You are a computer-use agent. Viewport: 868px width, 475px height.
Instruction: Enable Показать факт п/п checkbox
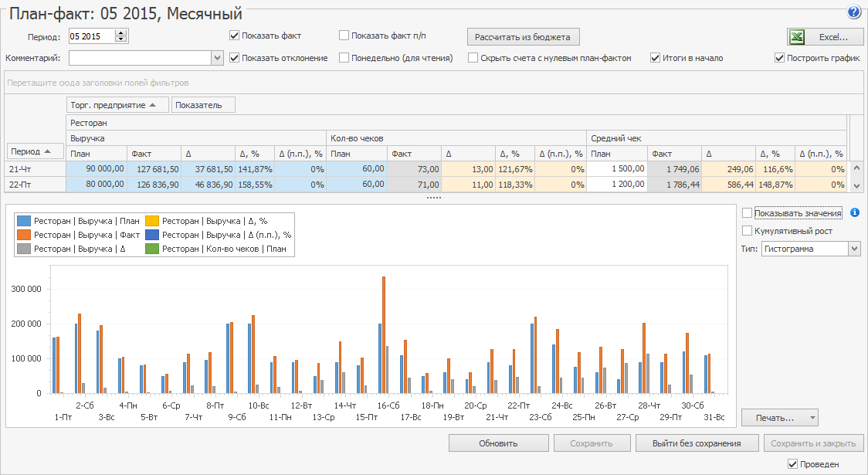click(344, 36)
